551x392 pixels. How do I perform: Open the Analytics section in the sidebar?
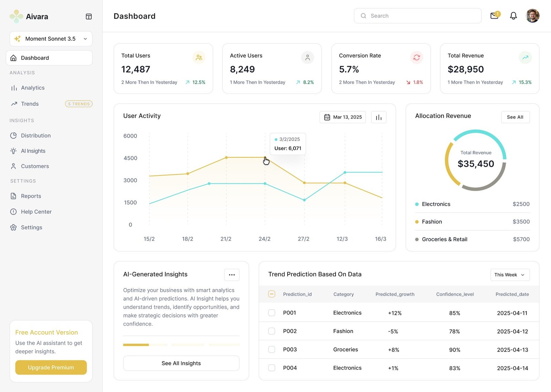33,87
